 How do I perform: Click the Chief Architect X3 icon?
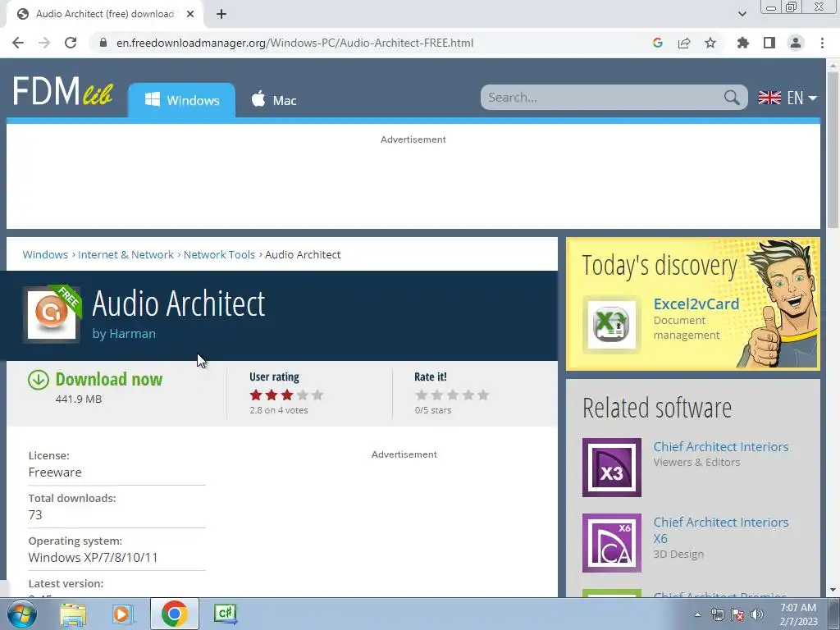(x=612, y=467)
